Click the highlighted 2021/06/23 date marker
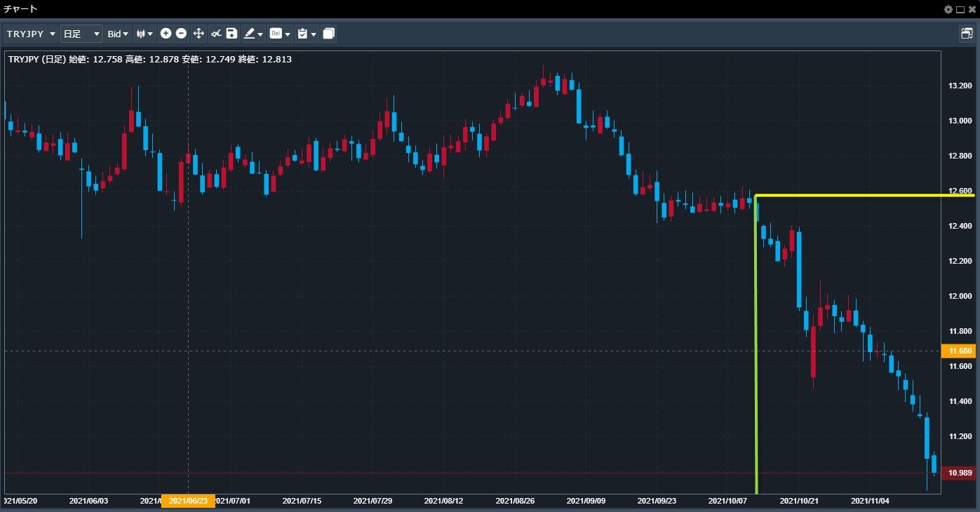The height and width of the screenshot is (512, 980). 188,501
